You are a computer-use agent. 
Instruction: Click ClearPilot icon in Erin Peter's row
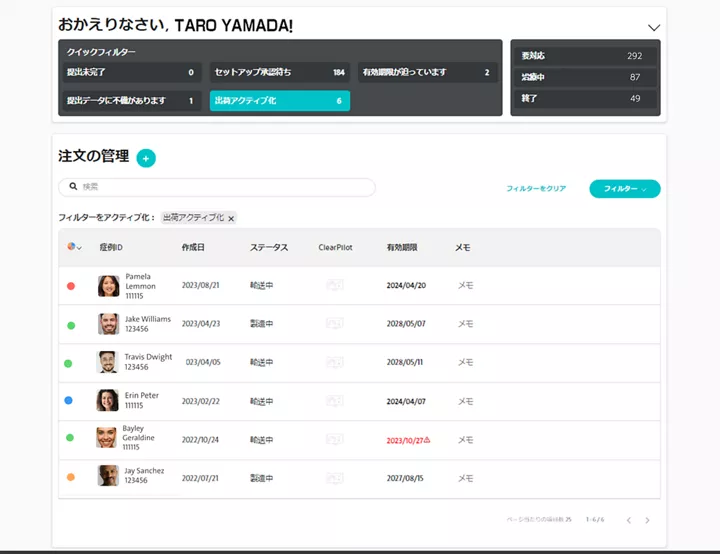coord(334,401)
